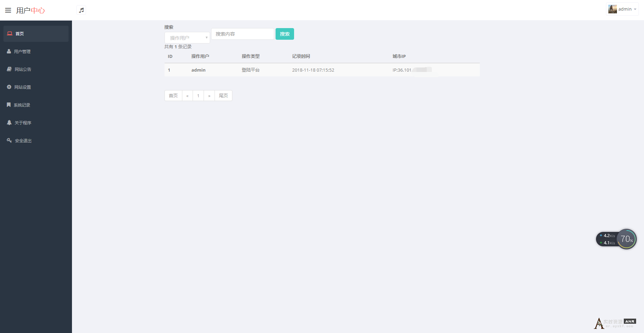Screen dimensions: 644x333
Task: Open 首页 in the sidebar
Action: (x=36, y=34)
